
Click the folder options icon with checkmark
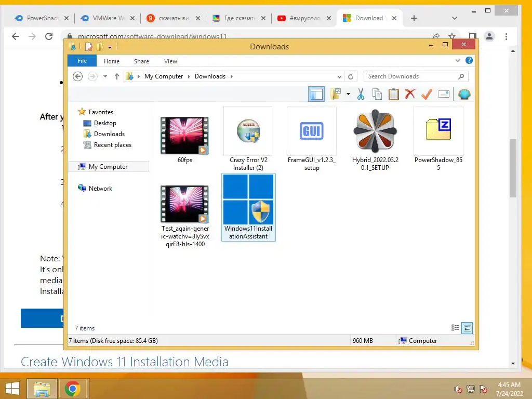[336, 94]
